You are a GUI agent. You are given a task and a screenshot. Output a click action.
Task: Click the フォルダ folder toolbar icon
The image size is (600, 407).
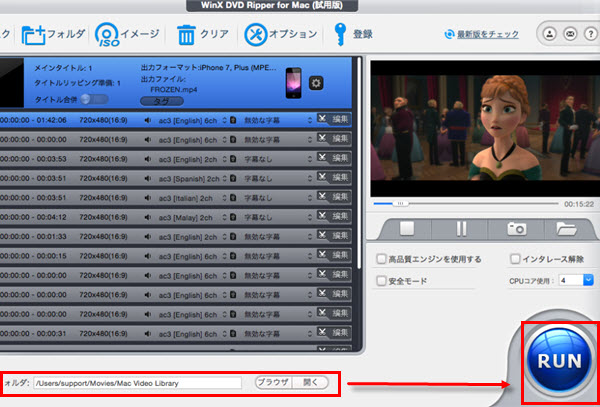point(34,36)
